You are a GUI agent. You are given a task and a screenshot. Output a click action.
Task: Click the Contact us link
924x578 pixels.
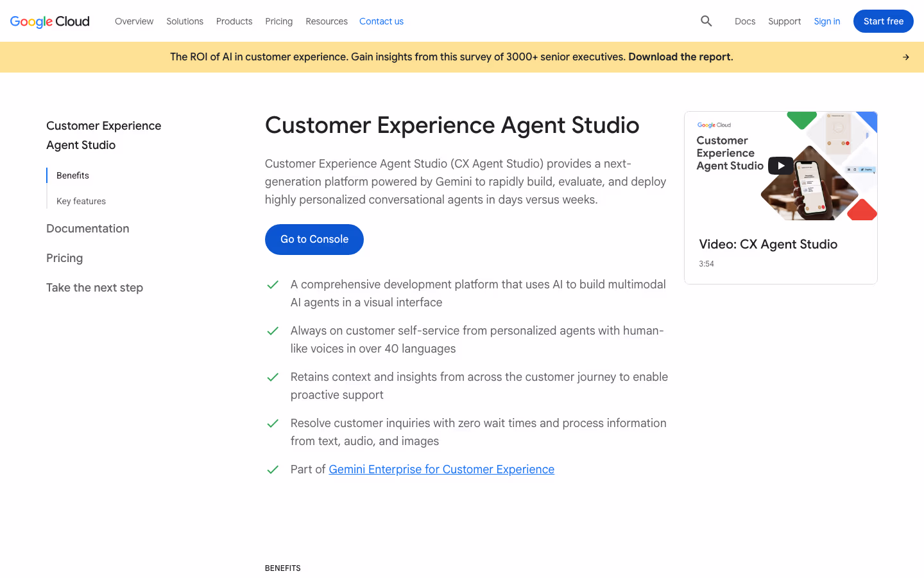click(x=381, y=21)
